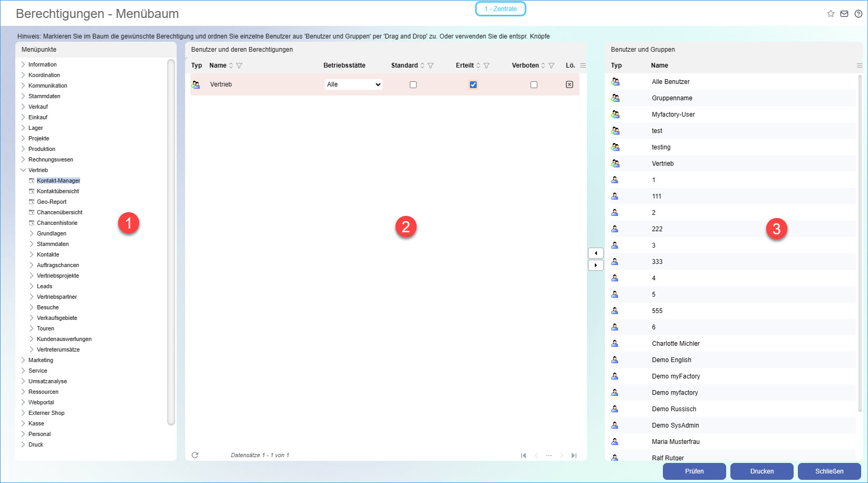Screen dimensions: 868x483
Task: Click the Prüfen button
Action: coord(694,471)
